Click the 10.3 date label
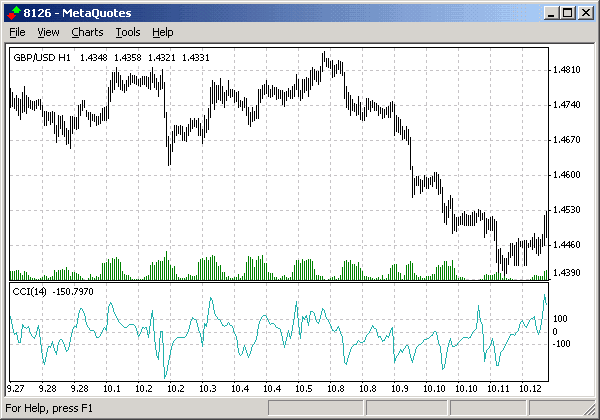This screenshot has width=600, height=420. tap(208, 389)
